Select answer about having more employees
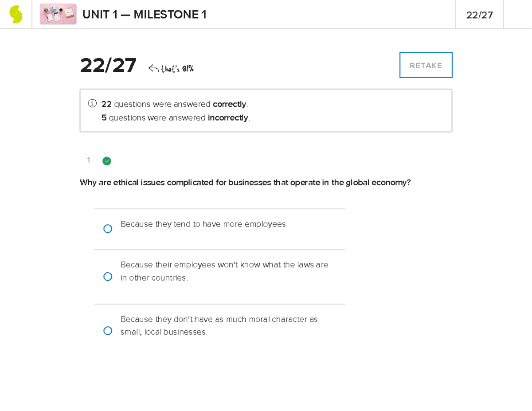This screenshot has height=411, width=532. click(x=108, y=228)
